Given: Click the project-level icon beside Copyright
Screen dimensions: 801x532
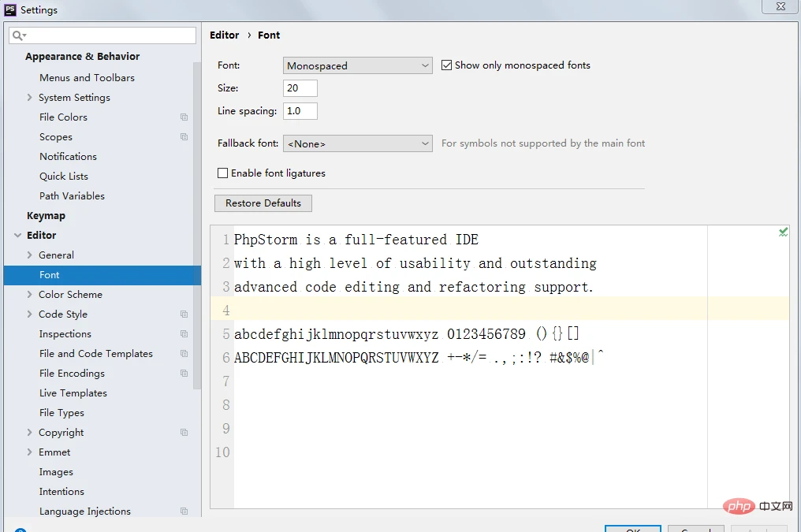Looking at the screenshot, I should tap(184, 433).
